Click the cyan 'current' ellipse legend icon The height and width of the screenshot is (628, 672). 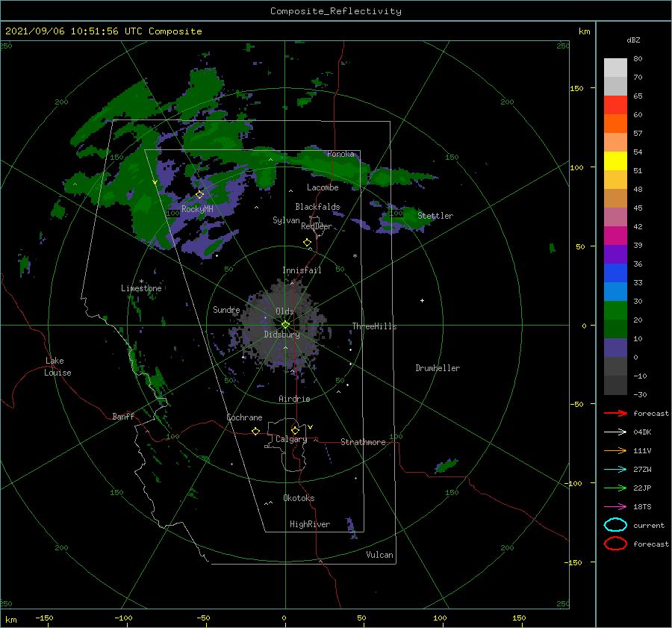click(x=615, y=525)
